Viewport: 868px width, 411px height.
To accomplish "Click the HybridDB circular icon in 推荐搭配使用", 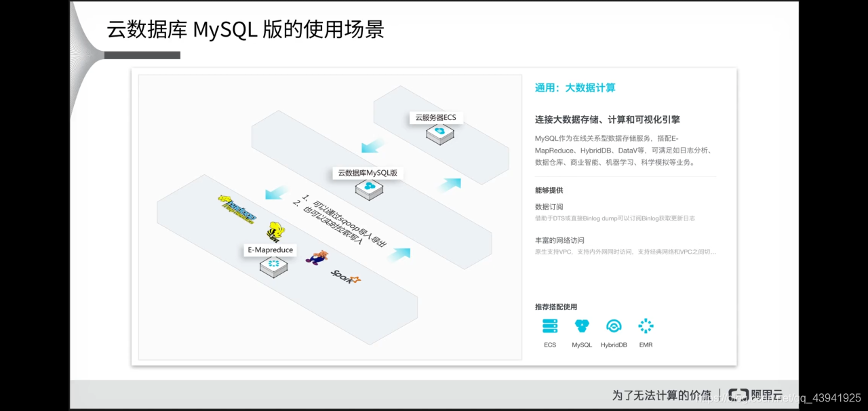I will (614, 326).
